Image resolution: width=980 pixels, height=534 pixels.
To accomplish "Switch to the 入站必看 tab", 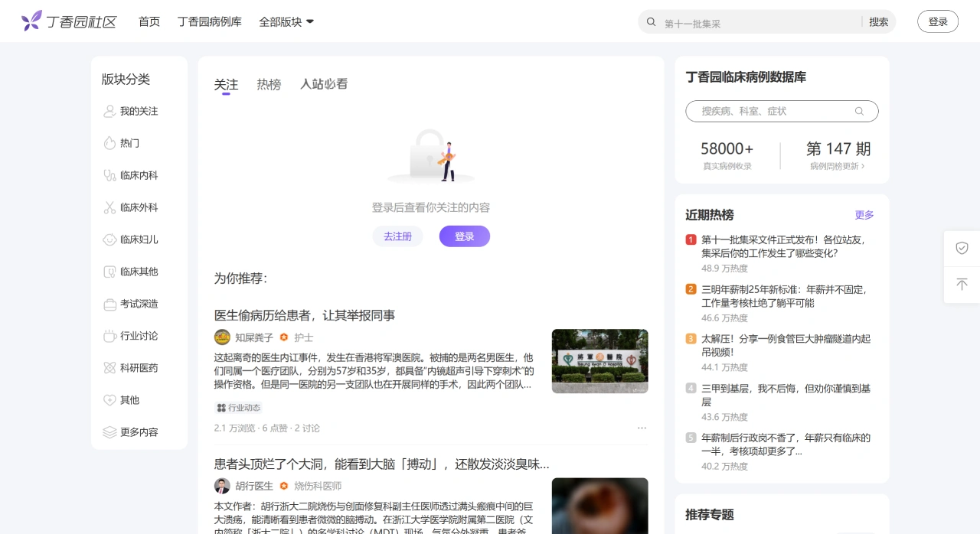I will [x=324, y=84].
